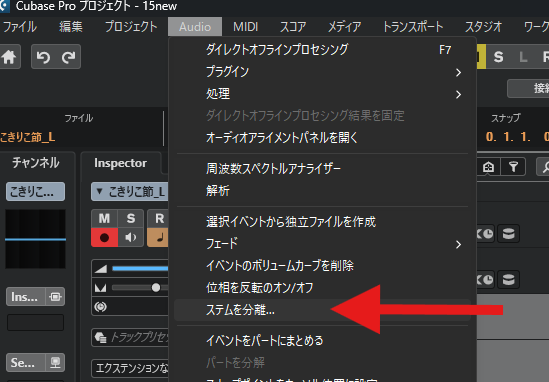Click the lower track's freeze drum icon
The image size is (549, 382).
pyautogui.click(x=508, y=280)
